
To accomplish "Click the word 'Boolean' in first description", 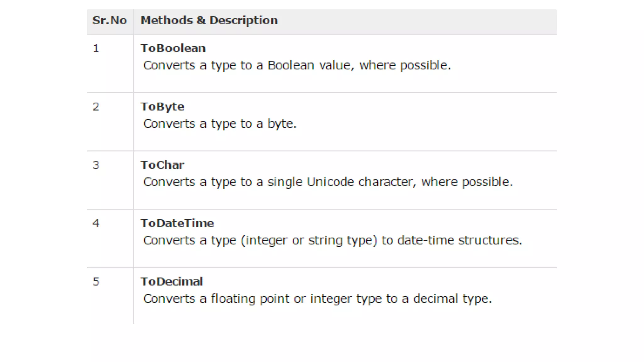I will tap(291, 65).
